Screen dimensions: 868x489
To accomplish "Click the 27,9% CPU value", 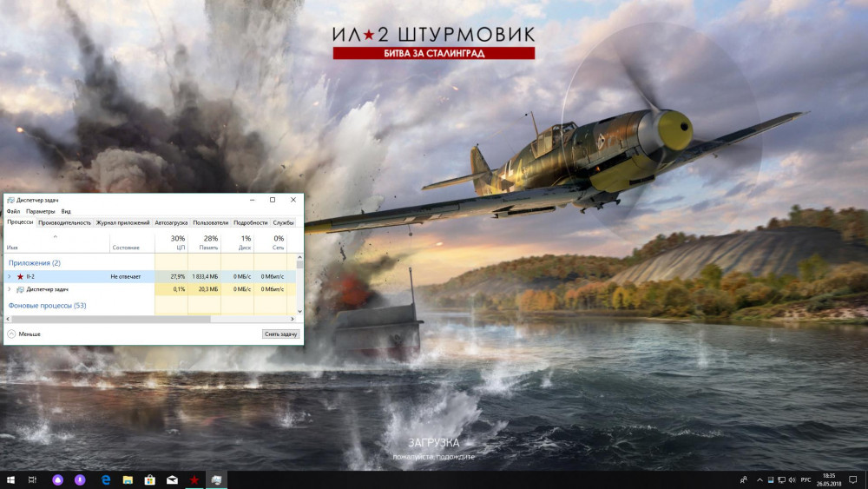I will coord(177,276).
